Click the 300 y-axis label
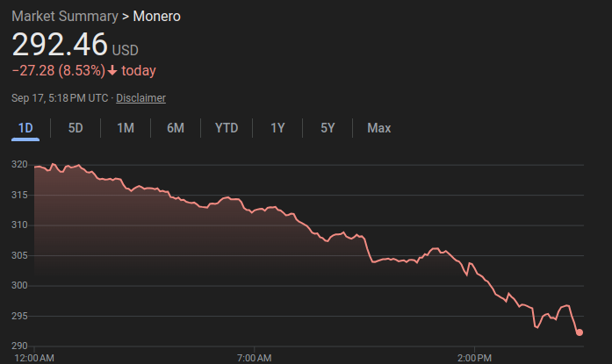The image size is (612, 364). [19, 285]
